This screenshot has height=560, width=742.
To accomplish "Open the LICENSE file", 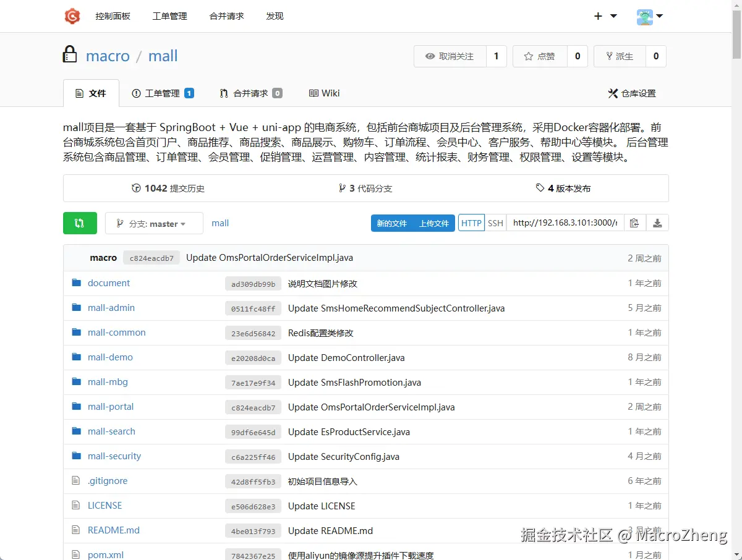I will pos(105,506).
